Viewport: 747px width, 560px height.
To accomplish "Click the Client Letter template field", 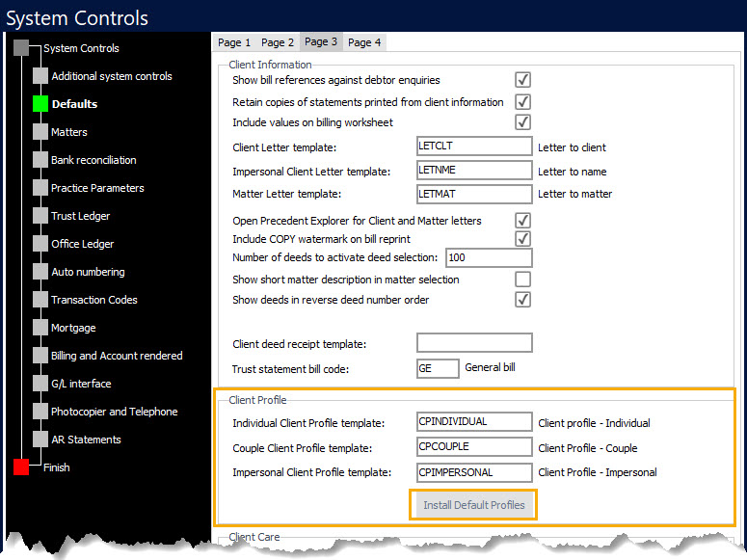I will (474, 146).
